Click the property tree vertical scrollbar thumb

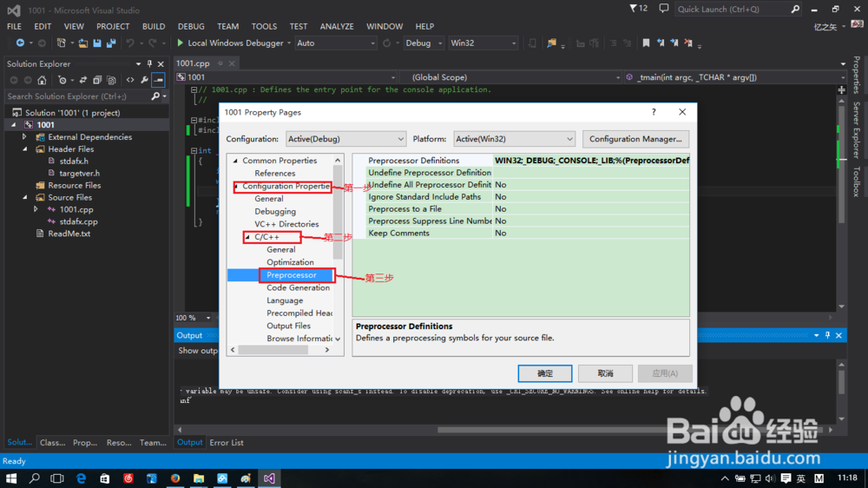tap(337, 212)
